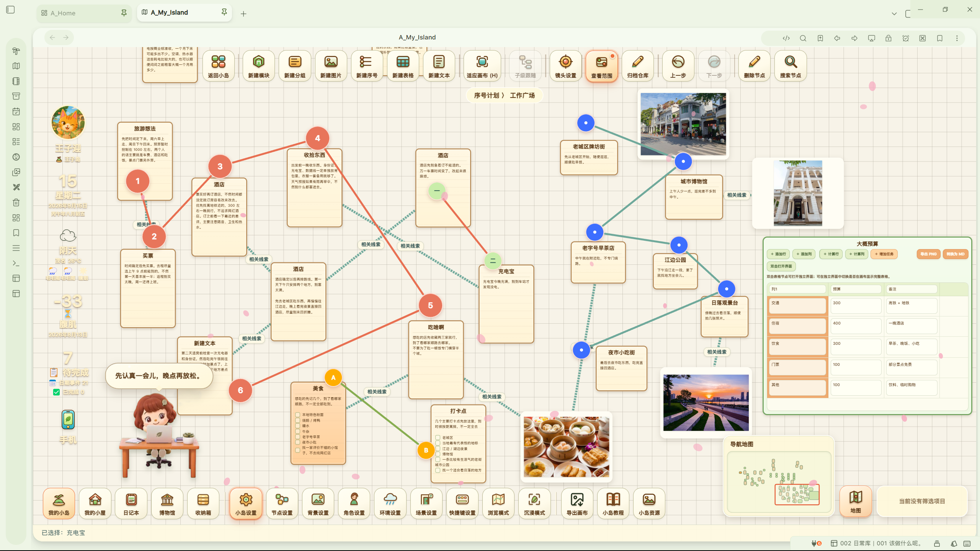This screenshot has height=551, width=980.
Task: Toggle the 查看范围 view range tool
Action: point(601,65)
